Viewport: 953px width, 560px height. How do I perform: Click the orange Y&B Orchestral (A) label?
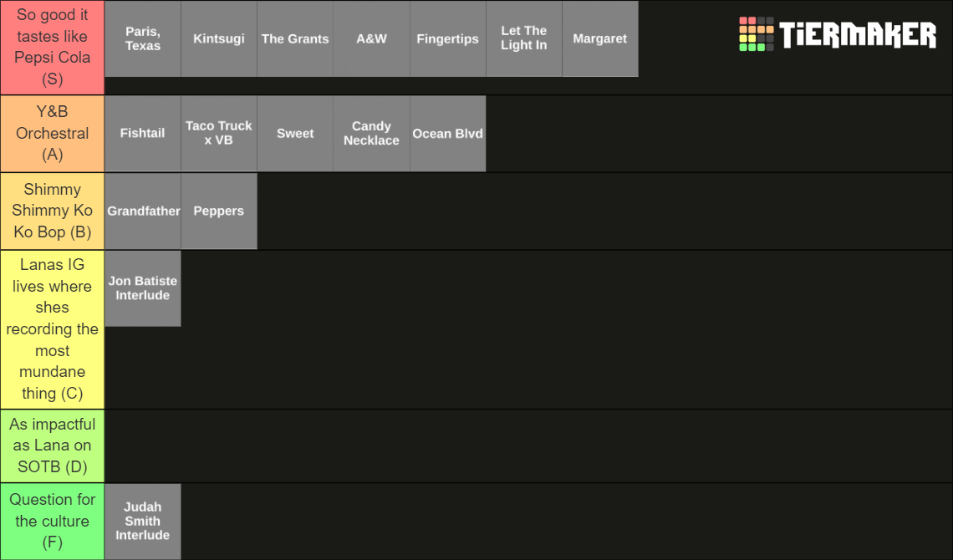(53, 134)
